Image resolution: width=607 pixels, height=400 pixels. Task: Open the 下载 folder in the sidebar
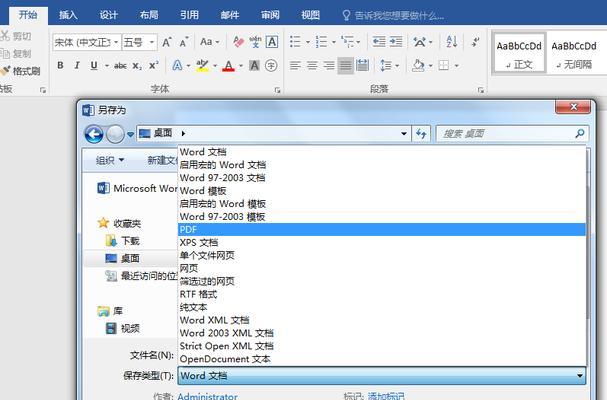123,241
